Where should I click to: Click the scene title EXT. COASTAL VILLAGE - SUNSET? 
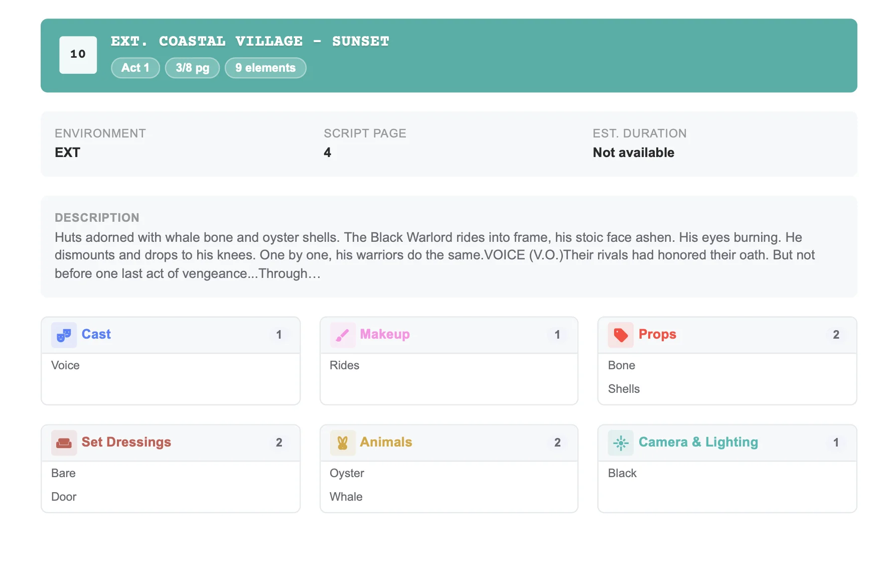point(250,41)
